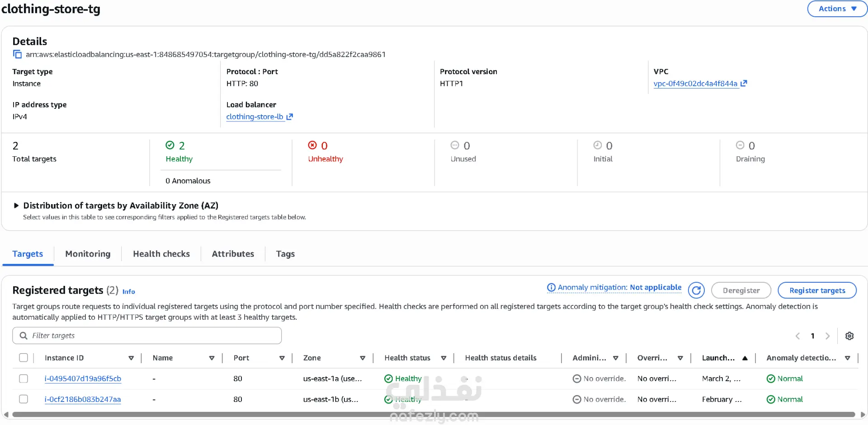This screenshot has height=425, width=868.
Task: Open the Monitoring tab
Action: coord(88,254)
